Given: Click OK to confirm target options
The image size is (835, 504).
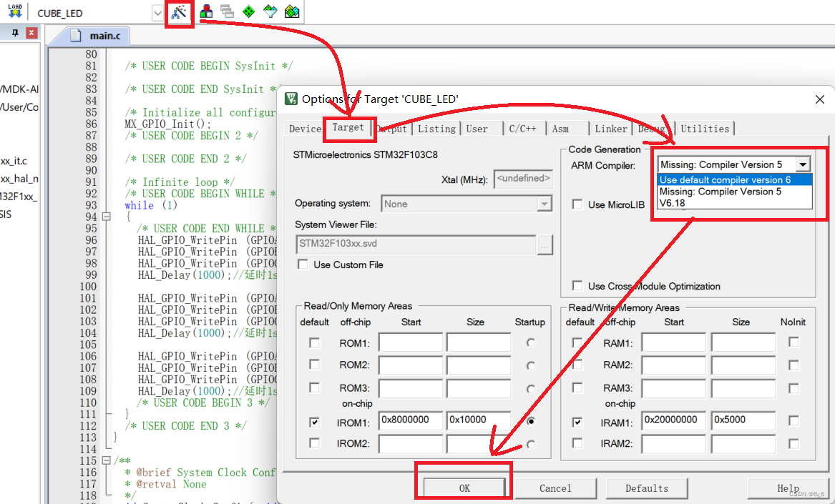Looking at the screenshot, I should (464, 488).
